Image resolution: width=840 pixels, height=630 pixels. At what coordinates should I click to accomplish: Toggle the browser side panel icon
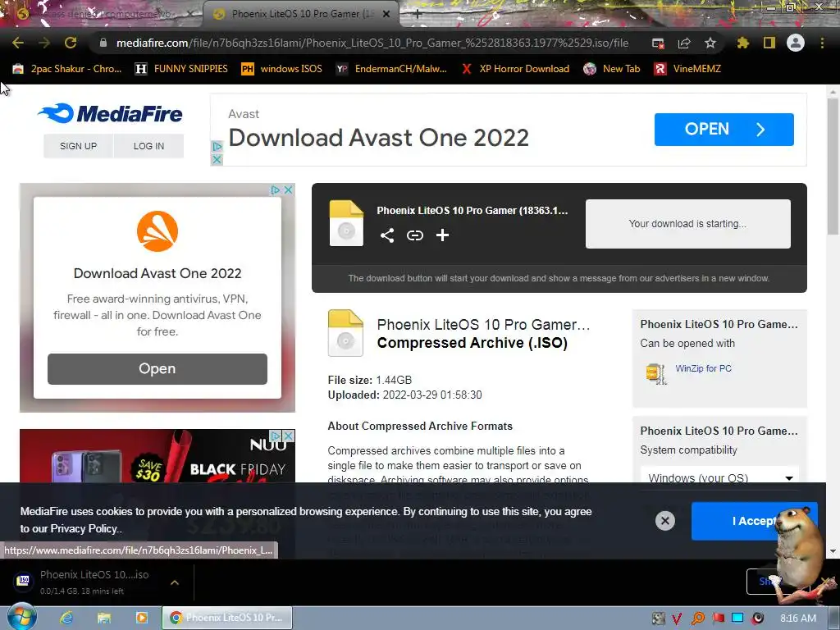pyautogui.click(x=769, y=43)
